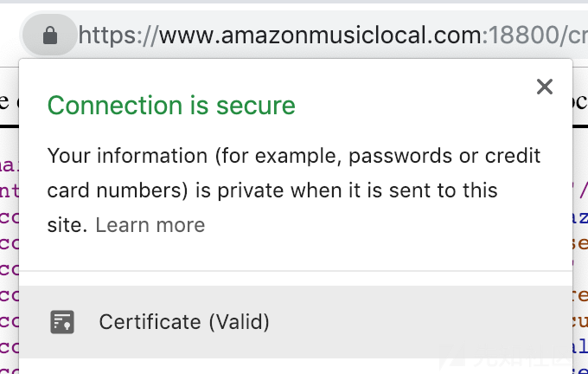Click the port number 18800 in URL
Image resolution: width=588 pixels, height=374 pixels.
522,35
